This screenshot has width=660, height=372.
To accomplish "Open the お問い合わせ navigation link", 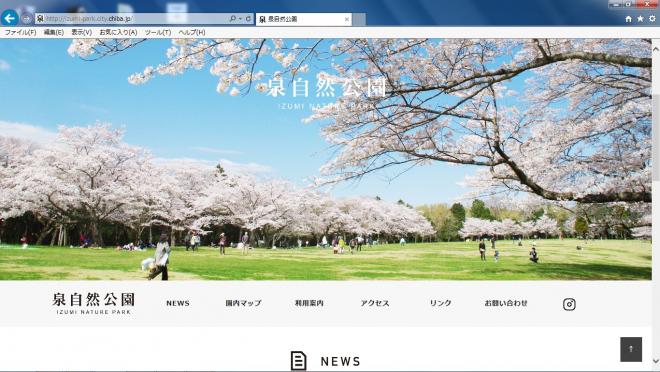I will tap(506, 303).
